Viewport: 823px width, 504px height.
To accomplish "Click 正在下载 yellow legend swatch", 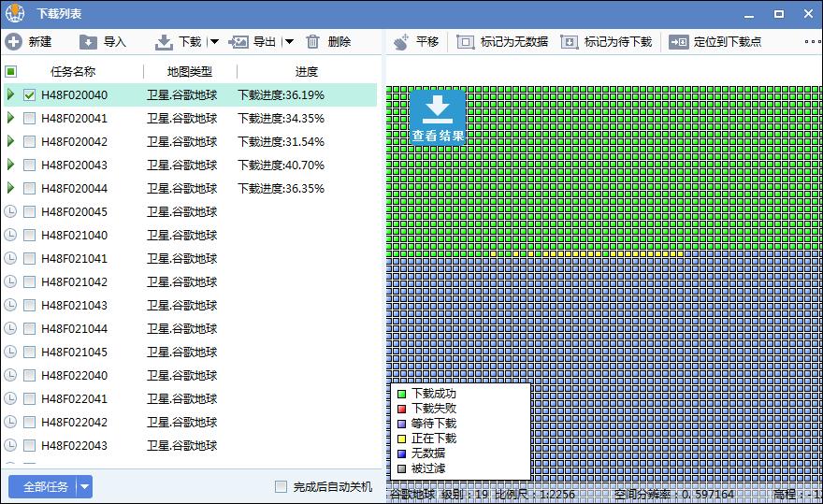I will (402, 439).
